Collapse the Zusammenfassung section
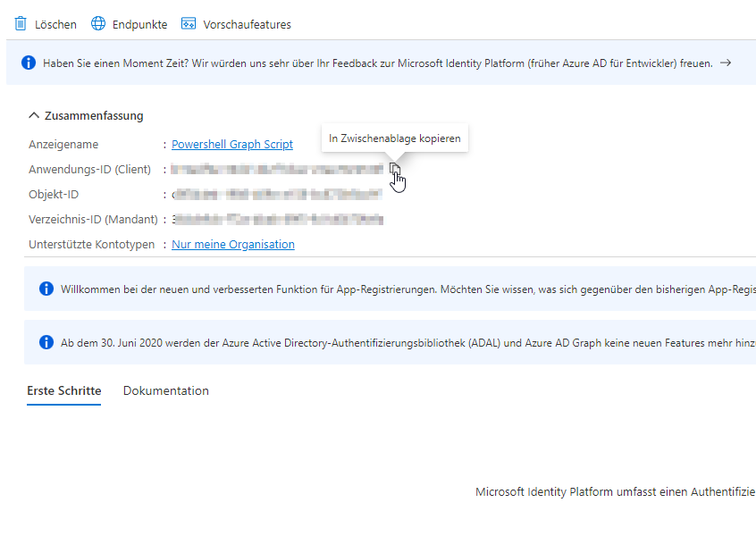The width and height of the screenshot is (756, 553). pos(34,115)
